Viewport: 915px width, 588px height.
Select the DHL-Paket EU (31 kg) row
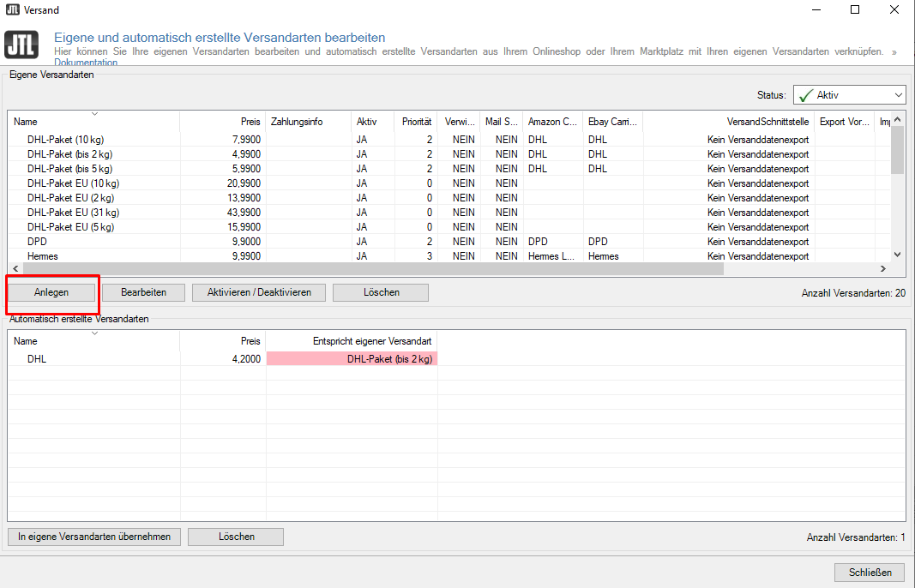point(449,213)
